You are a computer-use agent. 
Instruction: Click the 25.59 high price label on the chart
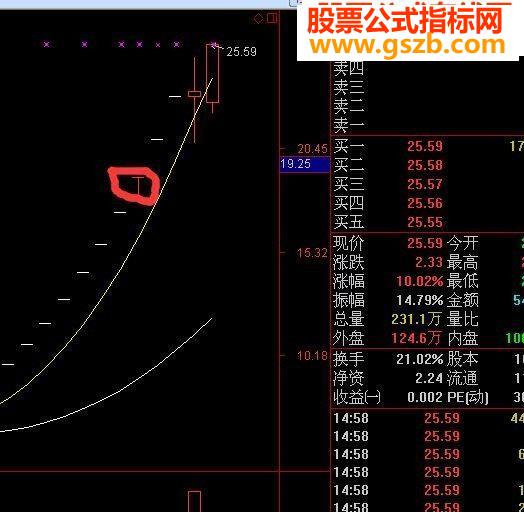pyautogui.click(x=241, y=52)
